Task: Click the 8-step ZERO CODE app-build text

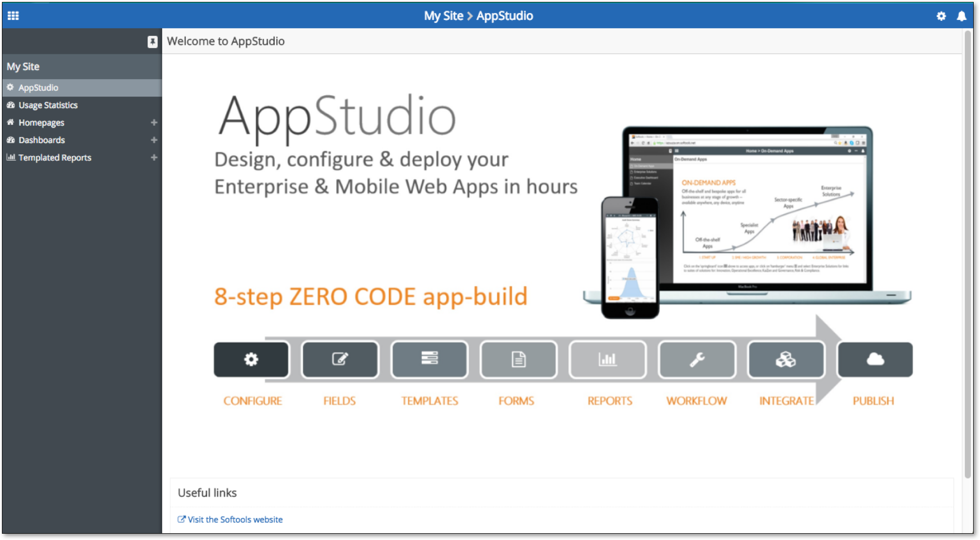Action: coord(371,296)
